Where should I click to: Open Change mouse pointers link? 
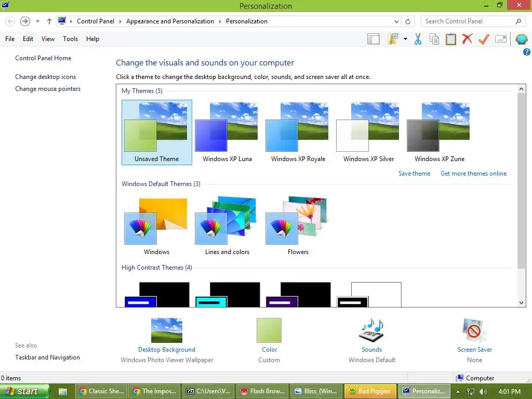point(48,88)
